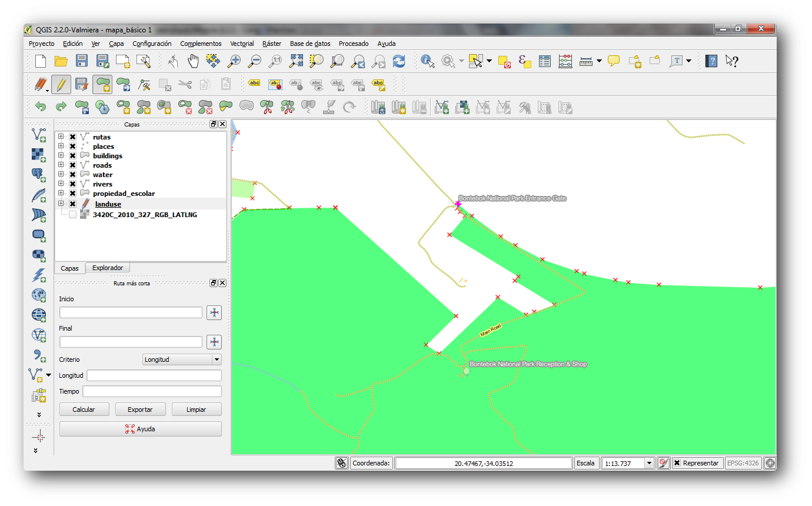The image size is (812, 506).
Task: Click the Add Feature polygon tool
Action: (x=102, y=85)
